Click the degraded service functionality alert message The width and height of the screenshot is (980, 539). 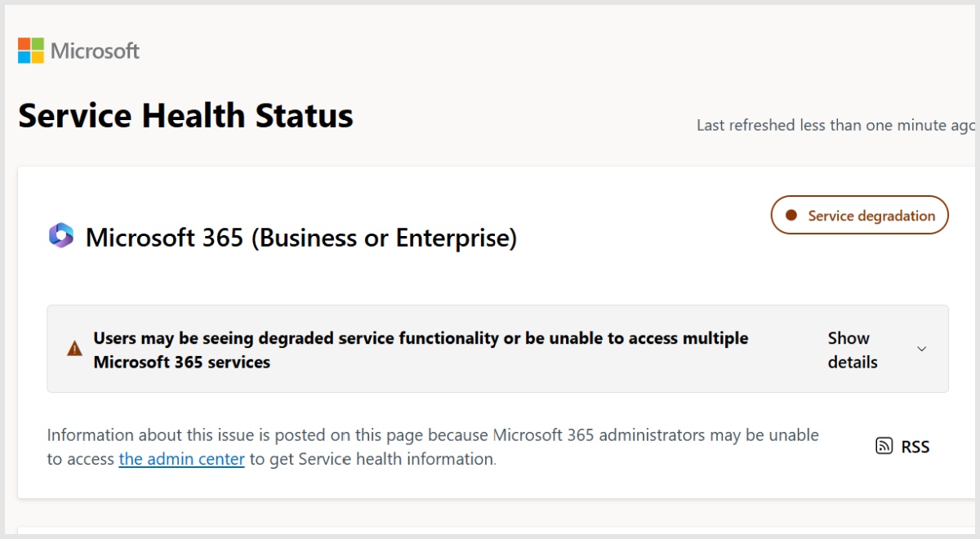421,350
